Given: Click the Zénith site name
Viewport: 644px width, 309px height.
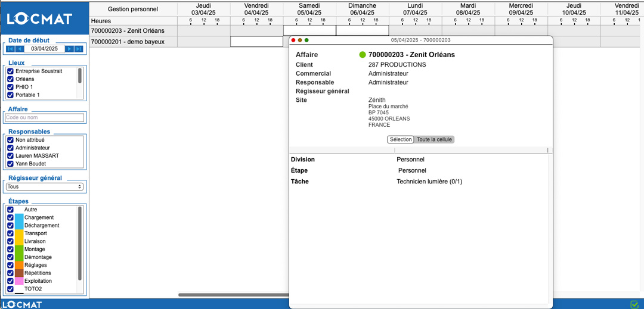Looking at the screenshot, I should (x=377, y=100).
